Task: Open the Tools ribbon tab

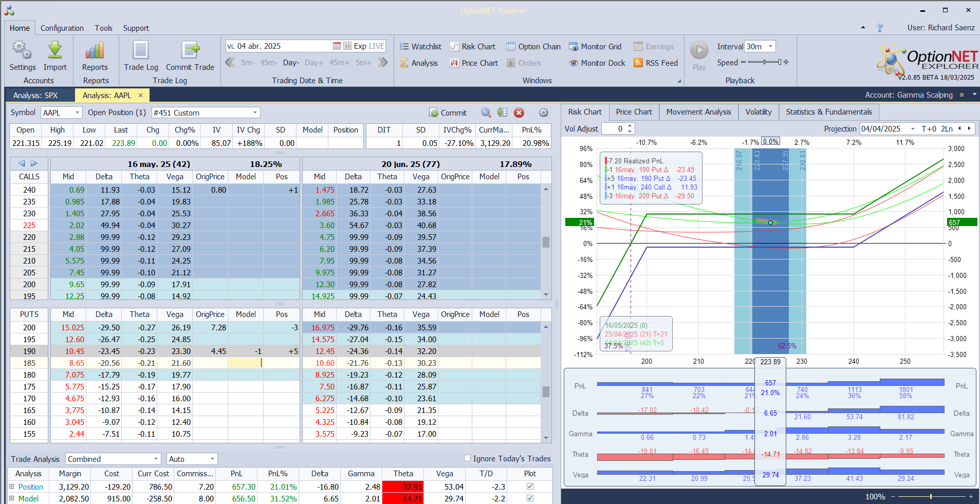Action: pyautogui.click(x=103, y=28)
